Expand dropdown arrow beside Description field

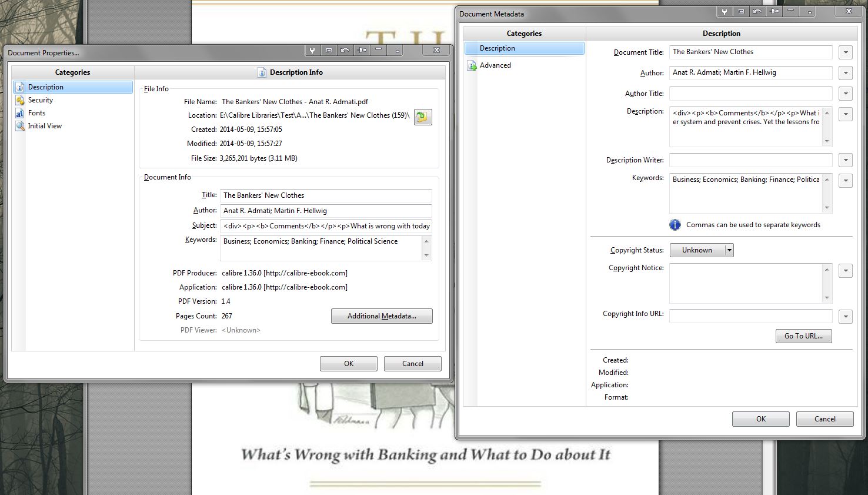point(846,114)
